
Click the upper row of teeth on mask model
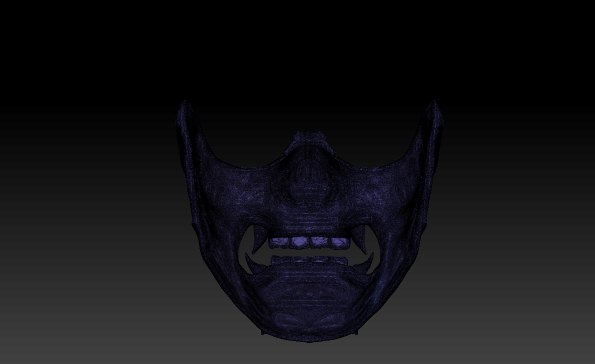(x=308, y=242)
